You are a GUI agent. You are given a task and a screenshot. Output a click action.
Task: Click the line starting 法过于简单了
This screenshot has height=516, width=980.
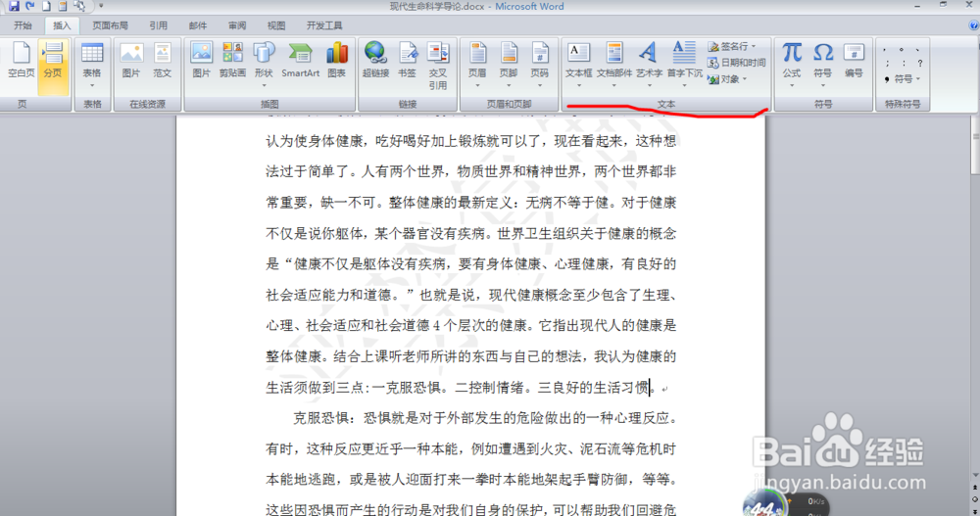471,171
